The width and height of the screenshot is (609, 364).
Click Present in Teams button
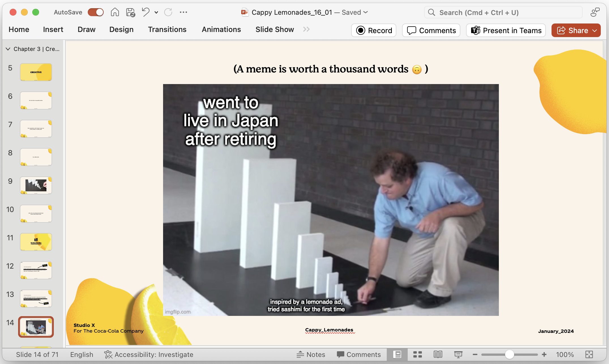coord(506,30)
